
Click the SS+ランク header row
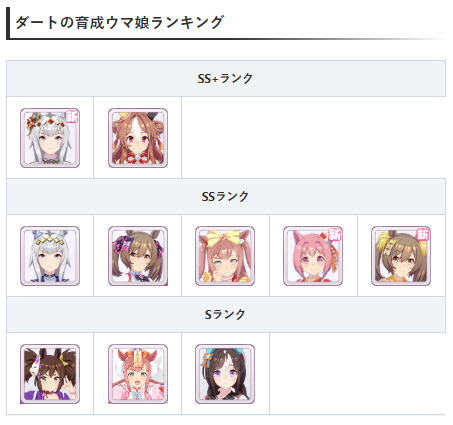click(226, 79)
